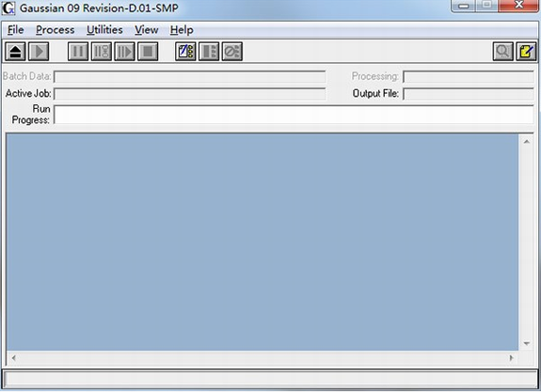Open the output file viewer magnifier icon
The height and width of the screenshot is (392, 541).
[x=503, y=52]
